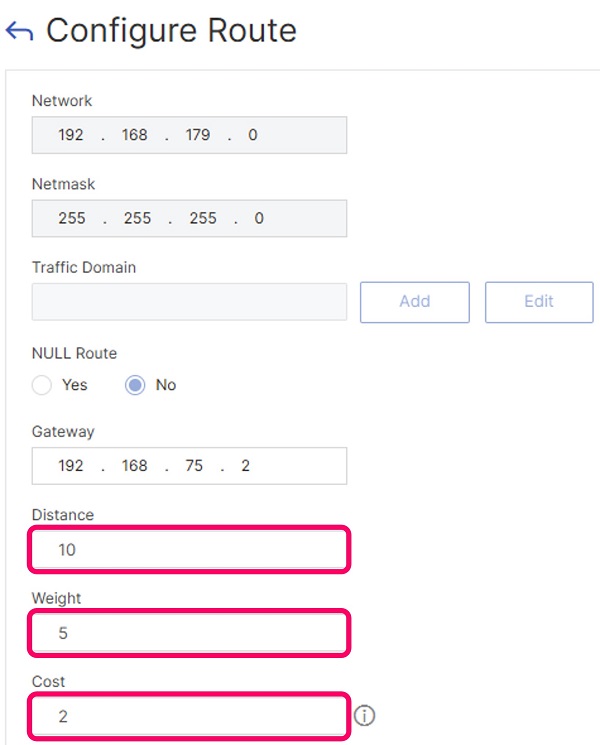Select No for NULL Route

tap(135, 385)
